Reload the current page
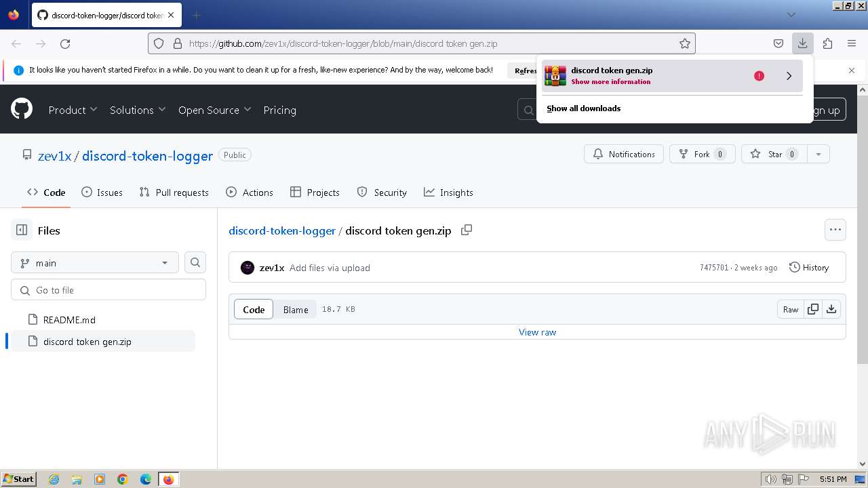 [65, 43]
